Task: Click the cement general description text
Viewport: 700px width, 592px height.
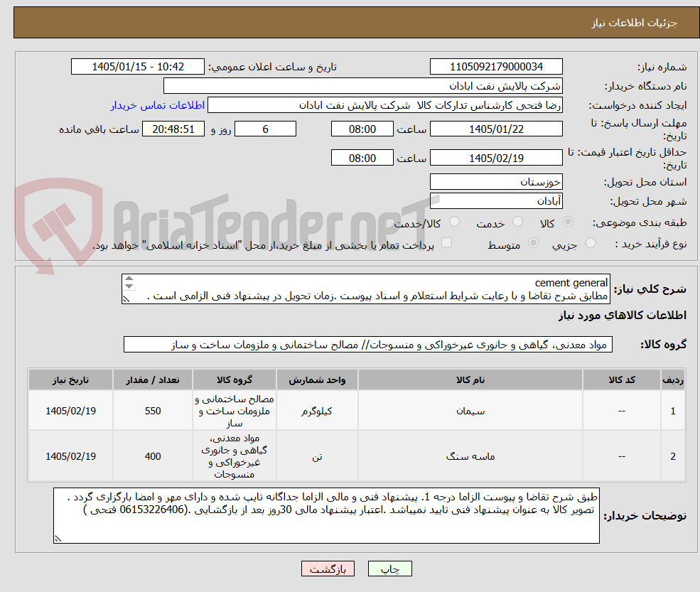Action: [571, 283]
